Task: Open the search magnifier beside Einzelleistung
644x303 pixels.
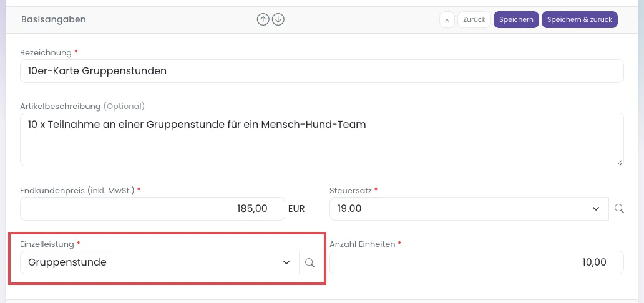Action: (310, 262)
